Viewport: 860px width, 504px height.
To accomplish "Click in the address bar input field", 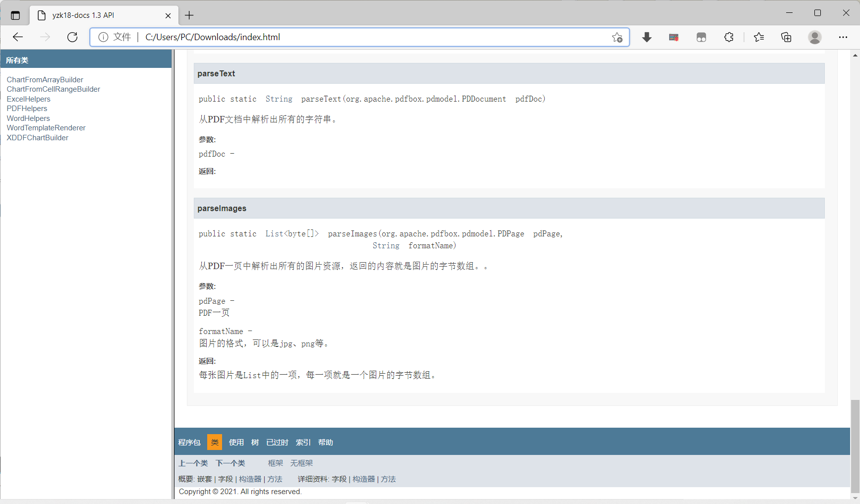I will [x=347, y=37].
